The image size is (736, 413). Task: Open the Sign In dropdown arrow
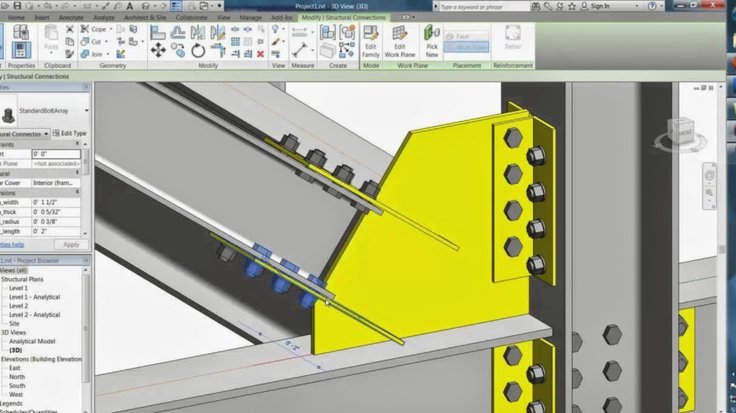(636, 6)
